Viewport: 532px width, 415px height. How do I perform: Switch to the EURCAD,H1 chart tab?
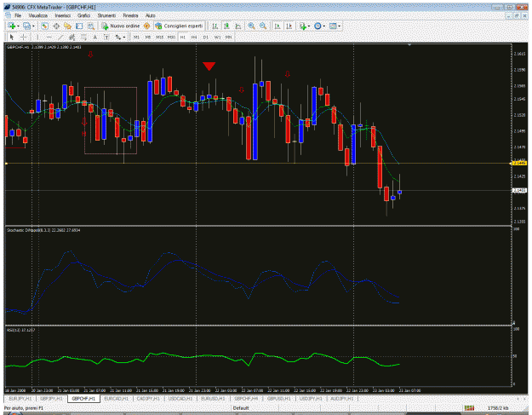click(x=116, y=398)
